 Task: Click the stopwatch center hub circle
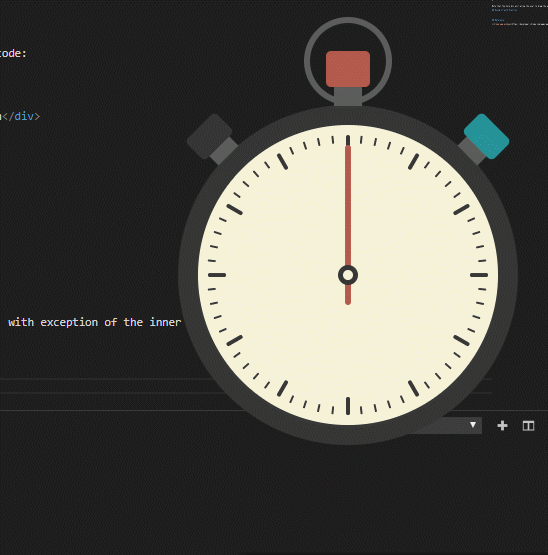pos(348,275)
